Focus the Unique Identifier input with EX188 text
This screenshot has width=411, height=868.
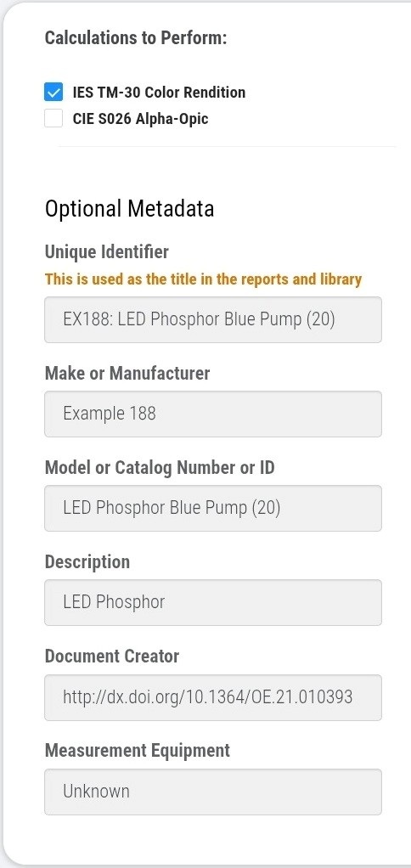213,319
